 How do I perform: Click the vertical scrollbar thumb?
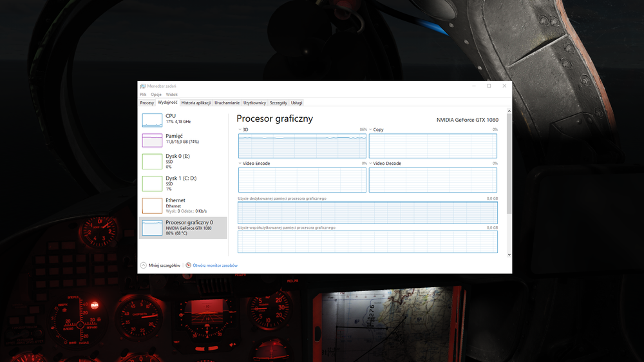point(509,164)
